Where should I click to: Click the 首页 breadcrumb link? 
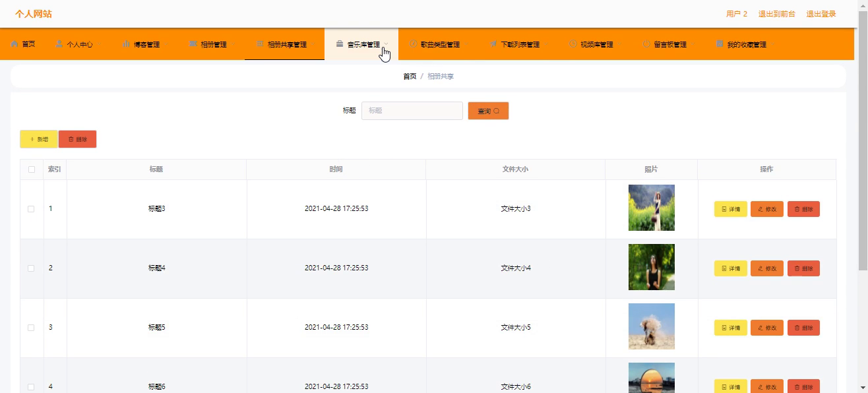(x=410, y=76)
